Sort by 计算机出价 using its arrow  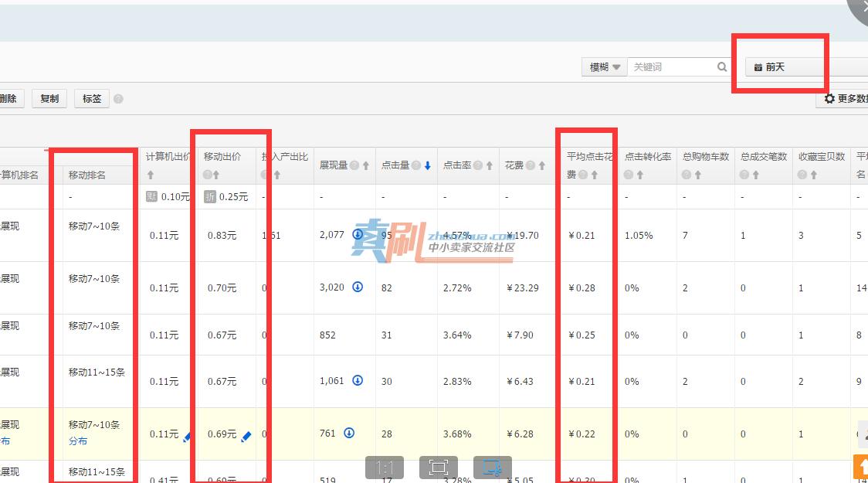point(151,175)
